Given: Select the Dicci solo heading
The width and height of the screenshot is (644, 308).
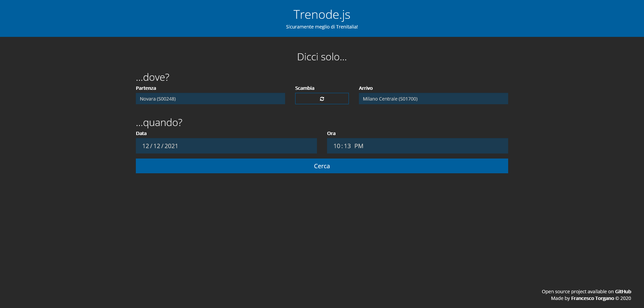Looking at the screenshot, I should pos(322,57).
